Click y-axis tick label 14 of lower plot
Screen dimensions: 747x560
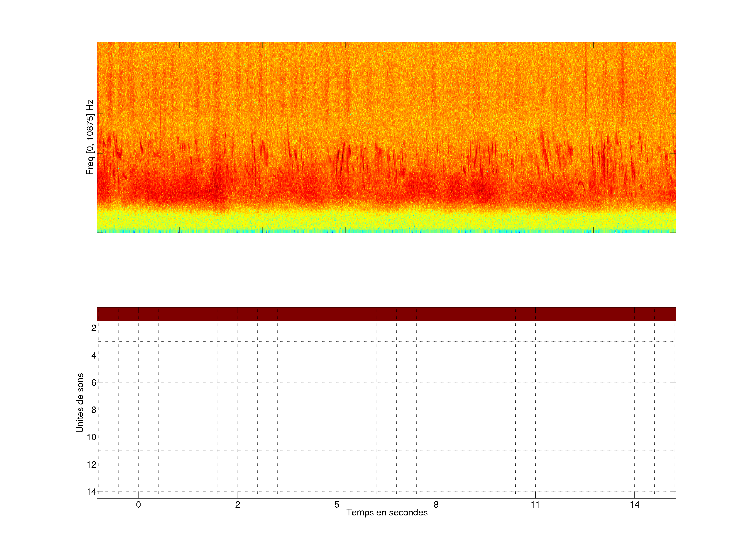(92, 492)
